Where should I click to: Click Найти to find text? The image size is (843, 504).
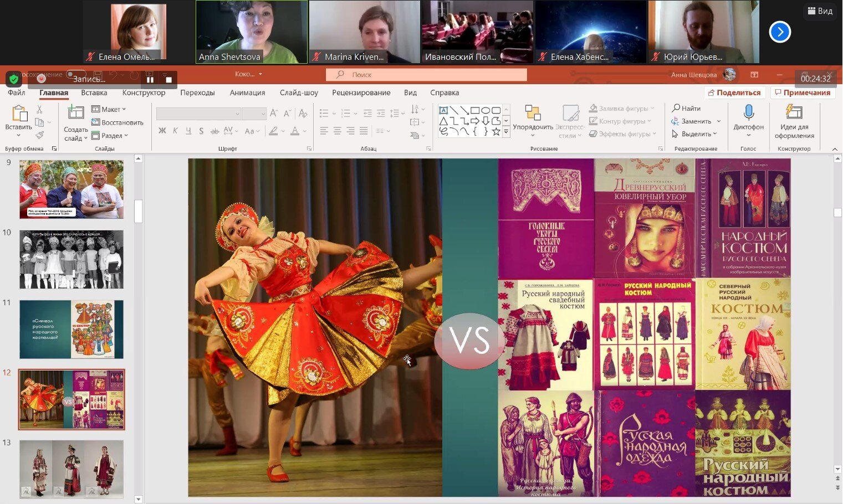click(686, 109)
